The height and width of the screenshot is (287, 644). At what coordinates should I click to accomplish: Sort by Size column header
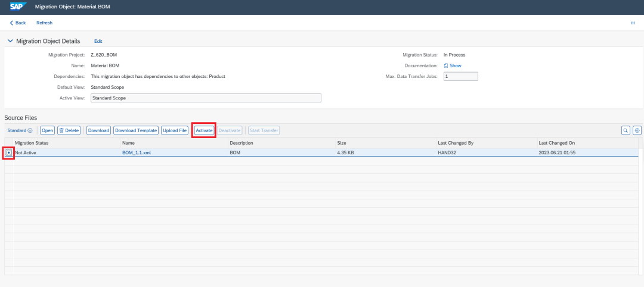386,143
